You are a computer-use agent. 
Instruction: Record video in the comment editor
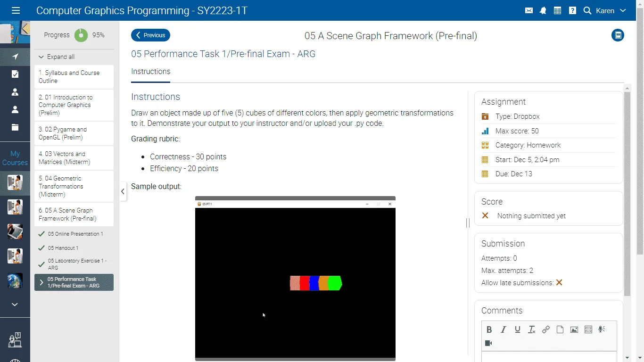tap(488, 343)
